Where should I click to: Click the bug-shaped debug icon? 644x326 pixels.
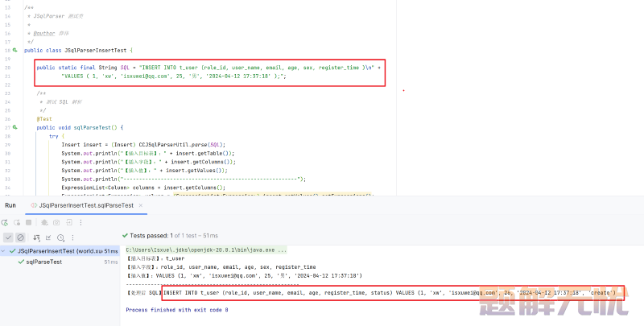coord(44,222)
